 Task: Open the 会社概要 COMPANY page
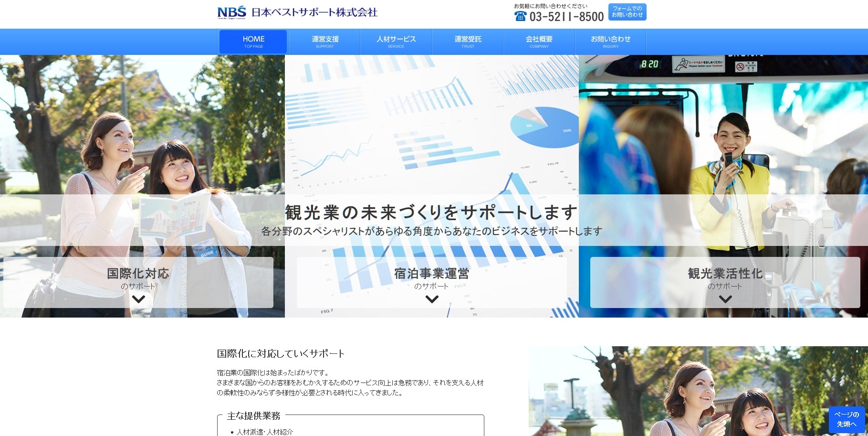pos(539,42)
